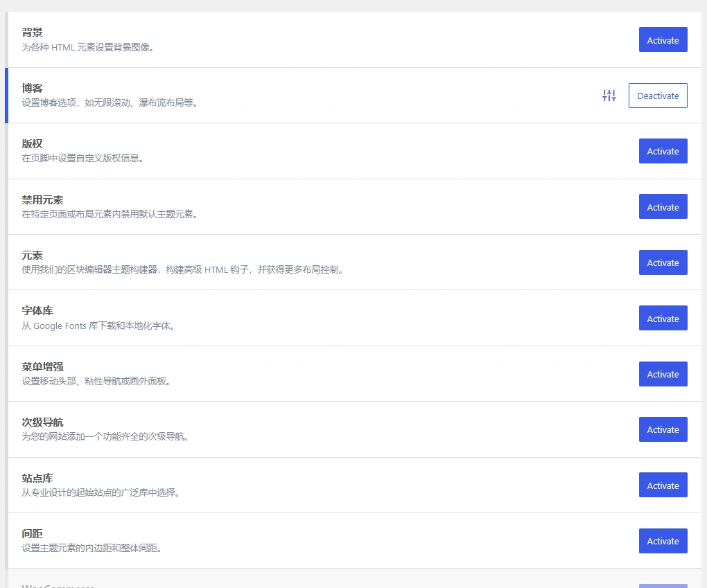Screen dimensions: 707x588
Task: Activate the 版权 module
Action: pyautogui.click(x=663, y=151)
